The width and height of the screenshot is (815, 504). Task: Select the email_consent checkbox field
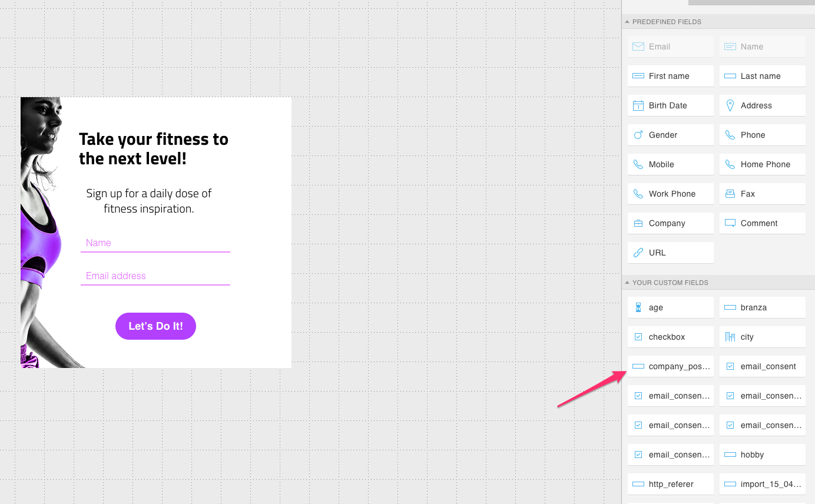tap(763, 366)
